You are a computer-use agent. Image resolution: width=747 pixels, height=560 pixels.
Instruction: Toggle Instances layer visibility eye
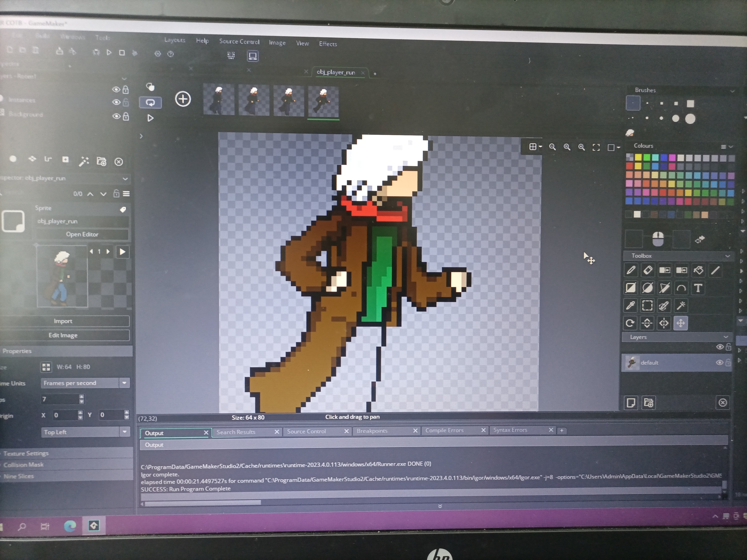(x=116, y=102)
